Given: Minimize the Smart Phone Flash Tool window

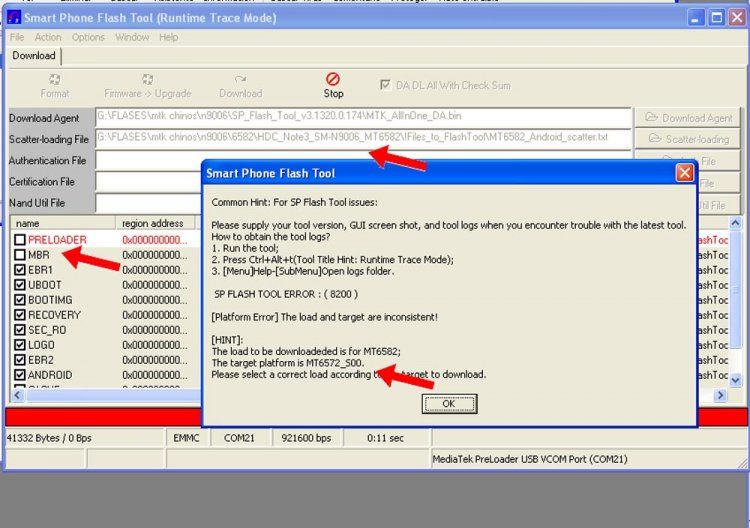Looking at the screenshot, I should [x=695, y=18].
